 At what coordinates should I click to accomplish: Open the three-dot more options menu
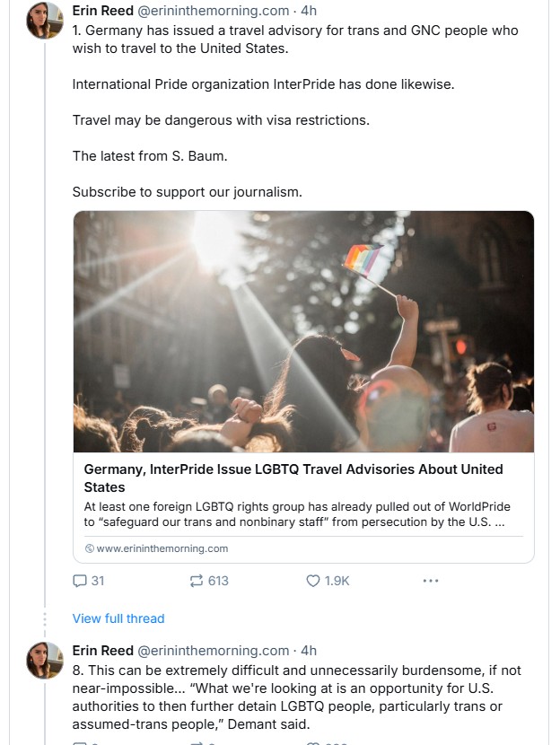[x=431, y=581]
